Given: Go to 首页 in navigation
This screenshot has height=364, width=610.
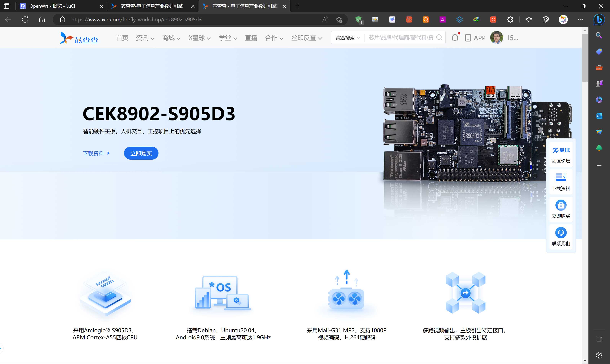Looking at the screenshot, I should pos(122,38).
